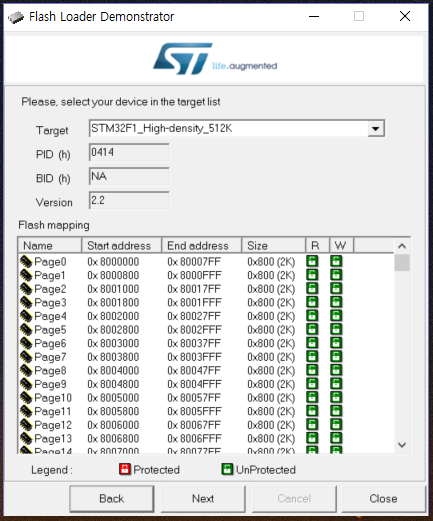Screen dimensions: 433x521
Task: Click Page5 read protection lock icon
Action: [312, 329]
